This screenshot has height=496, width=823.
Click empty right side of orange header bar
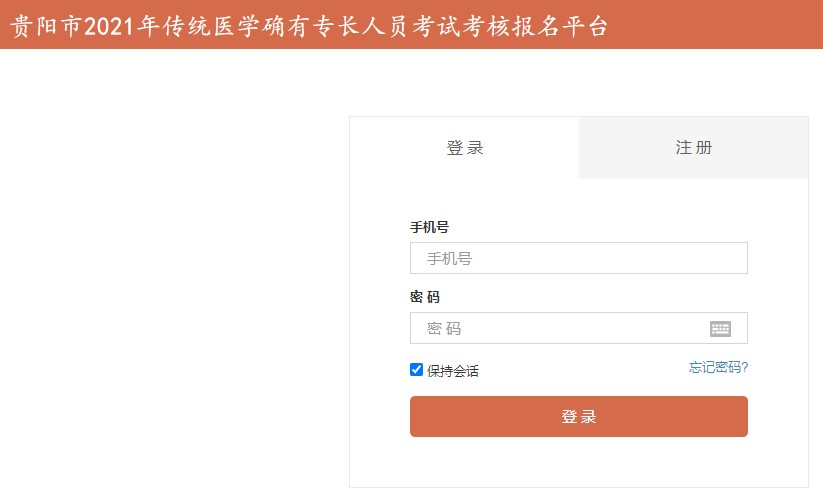coord(720,26)
